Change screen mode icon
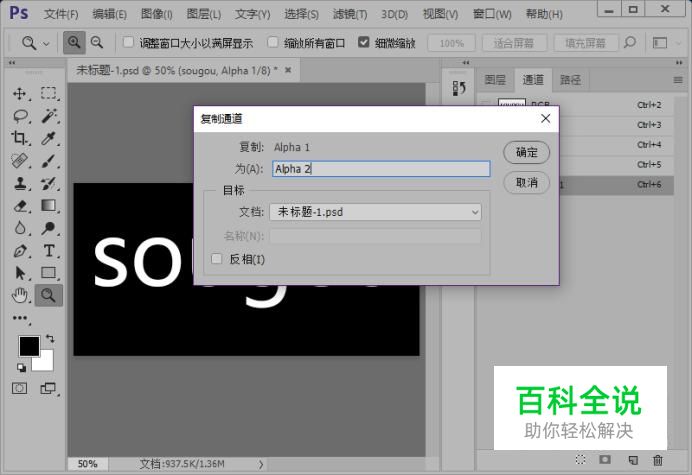This screenshot has width=692, height=475. tap(48, 388)
